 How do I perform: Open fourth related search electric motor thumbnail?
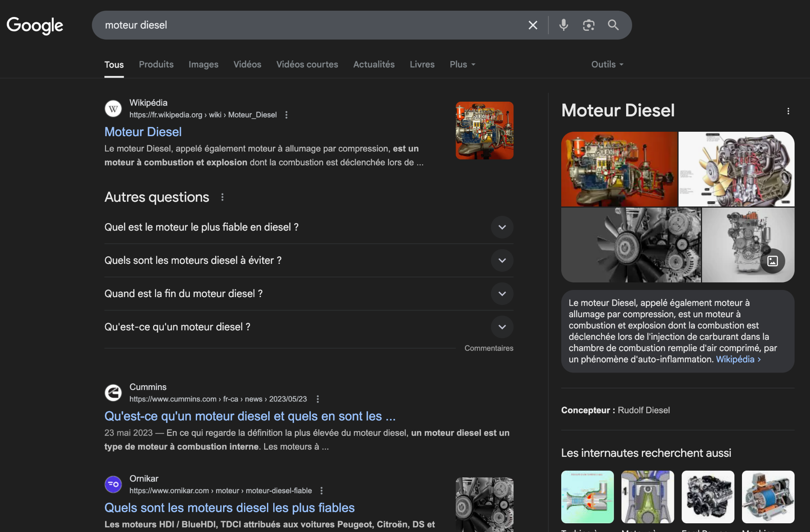(768, 497)
